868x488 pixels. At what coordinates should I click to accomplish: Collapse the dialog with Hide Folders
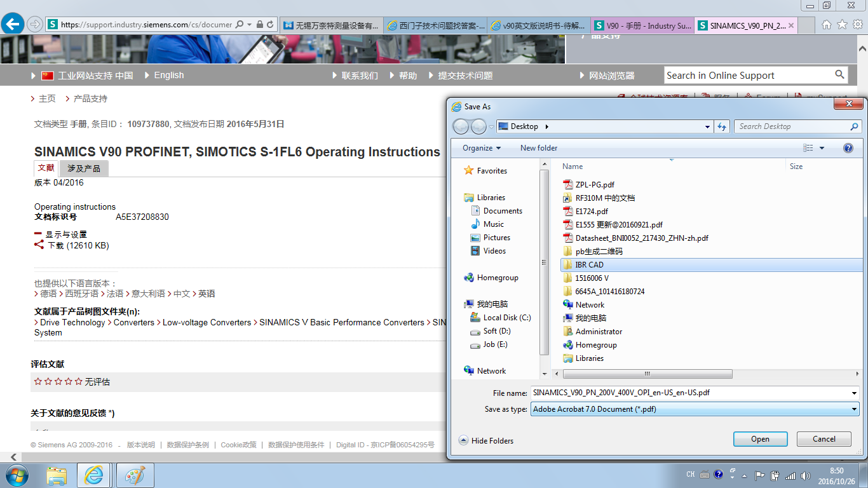[x=486, y=440]
